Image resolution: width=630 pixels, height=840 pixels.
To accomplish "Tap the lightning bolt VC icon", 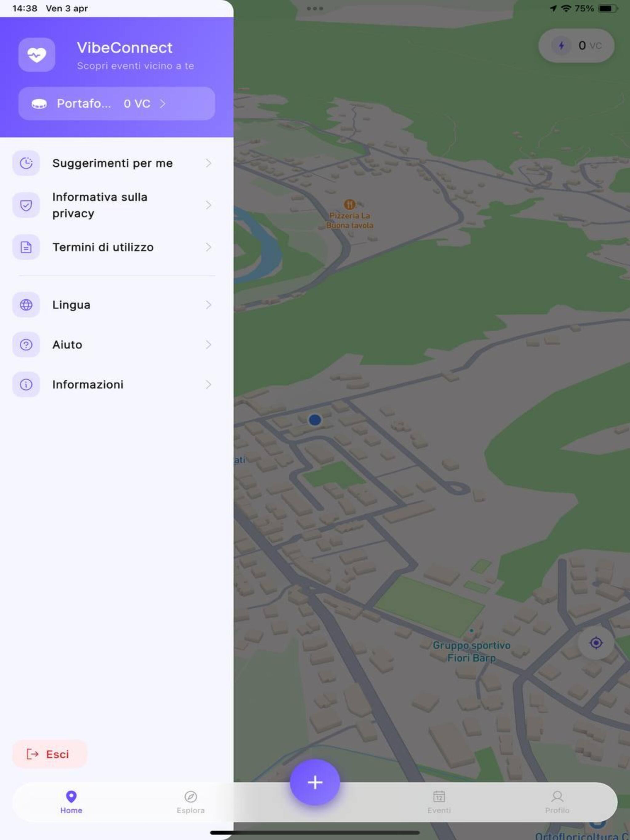I will click(561, 46).
